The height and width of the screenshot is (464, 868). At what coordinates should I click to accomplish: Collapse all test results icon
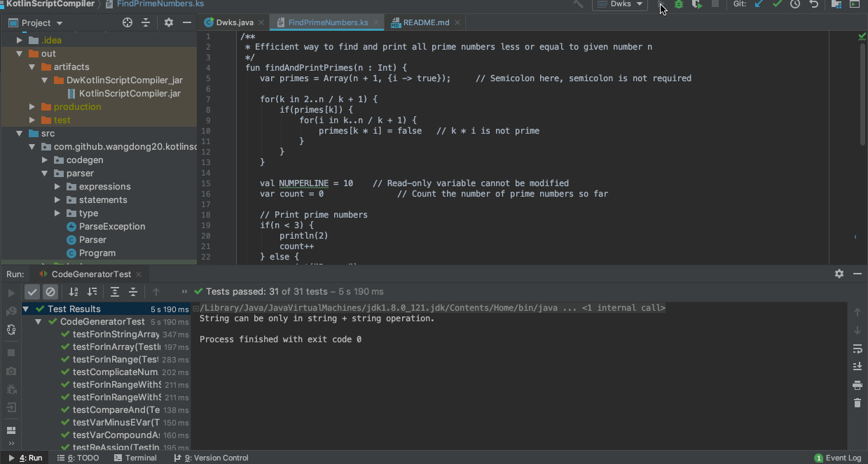(x=133, y=292)
